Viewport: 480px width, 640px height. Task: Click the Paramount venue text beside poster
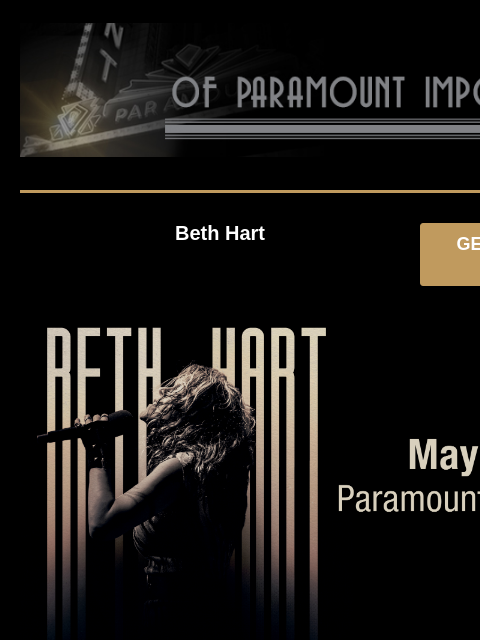[x=409, y=498]
